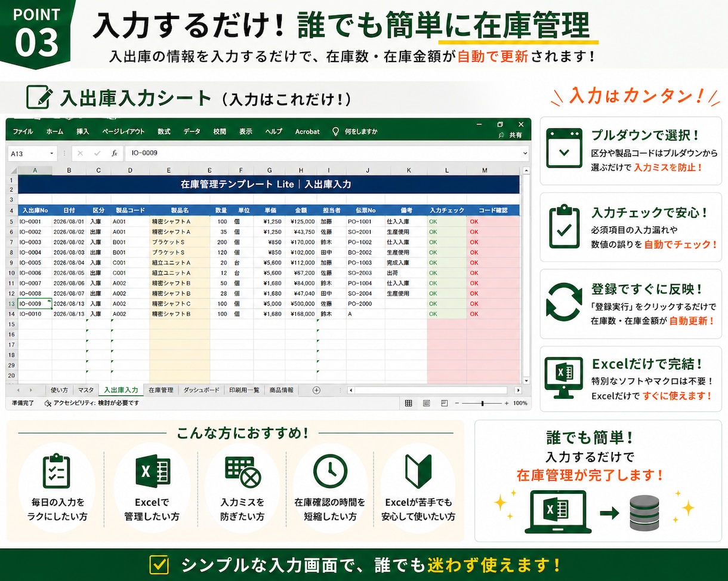This screenshot has height=581, width=728.
Task: Switch to Page Break Preview icon
Action: tap(444, 403)
